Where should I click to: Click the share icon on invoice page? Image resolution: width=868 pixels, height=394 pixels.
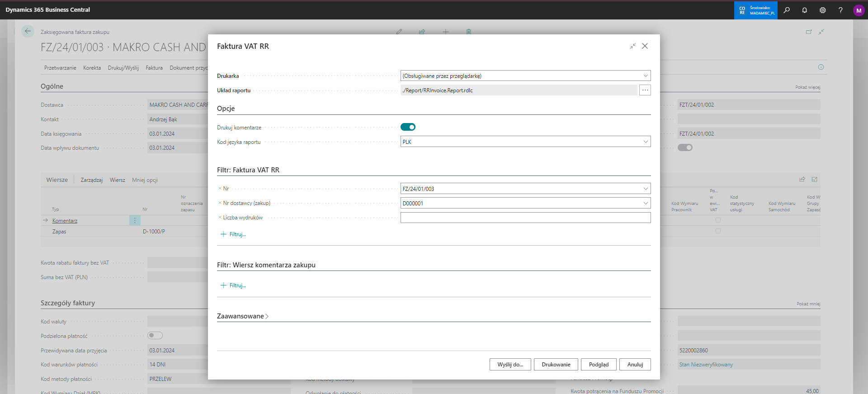(x=422, y=32)
